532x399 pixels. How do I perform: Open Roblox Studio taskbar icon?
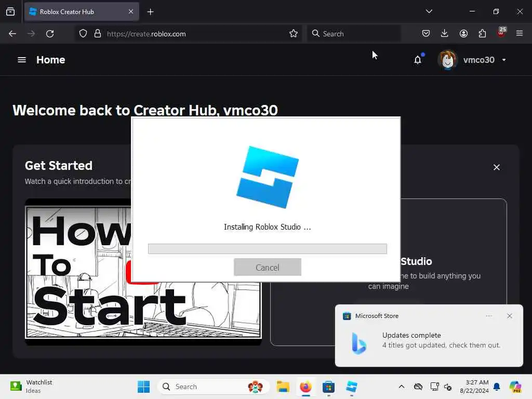click(x=352, y=387)
